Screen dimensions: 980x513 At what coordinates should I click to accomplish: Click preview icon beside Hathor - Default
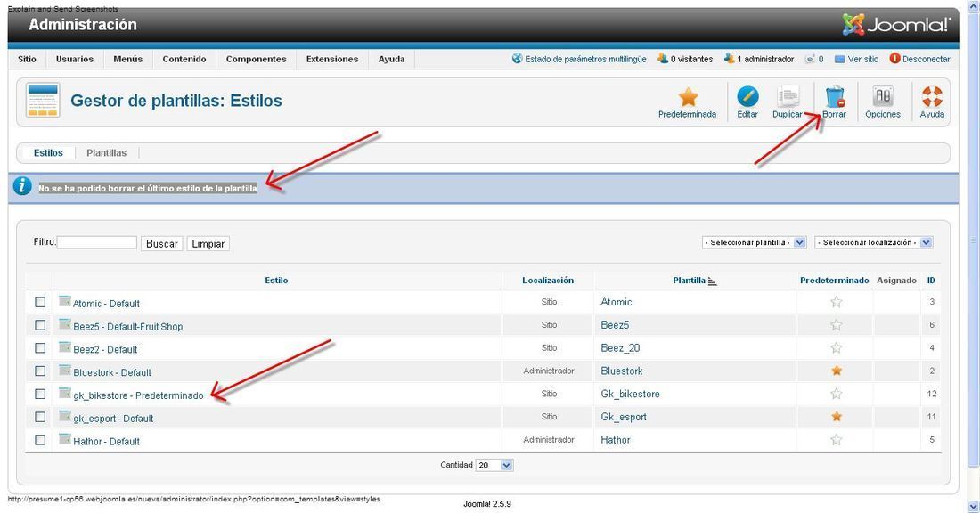point(64,439)
